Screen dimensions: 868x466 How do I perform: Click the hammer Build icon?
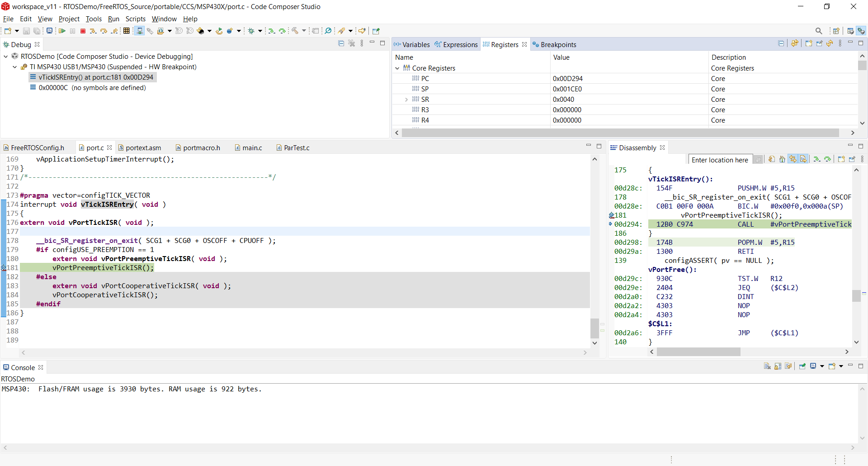point(295,31)
